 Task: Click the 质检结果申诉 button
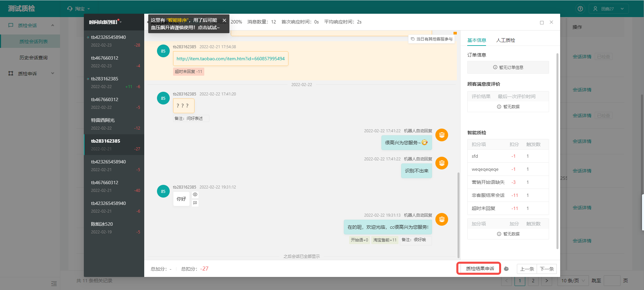coord(480,269)
